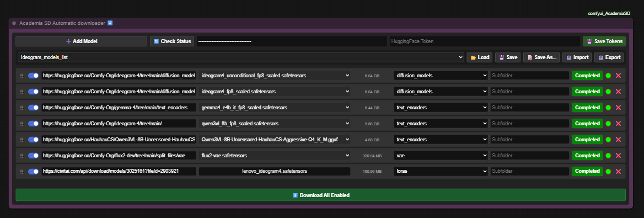Open text_encoders dropdown in Qwen3VL-8B-Uncensored row
The image size is (644, 218).
click(x=441, y=140)
